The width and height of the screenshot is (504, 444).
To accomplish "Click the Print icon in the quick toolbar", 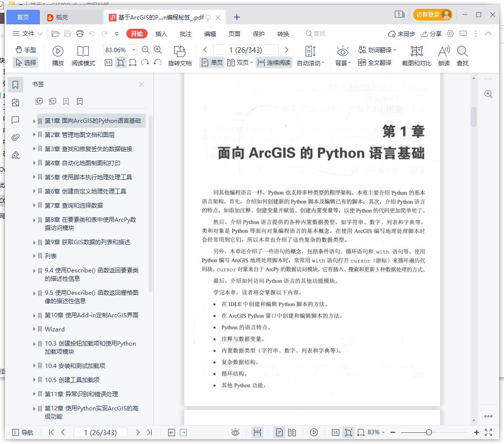I will (x=80, y=34).
